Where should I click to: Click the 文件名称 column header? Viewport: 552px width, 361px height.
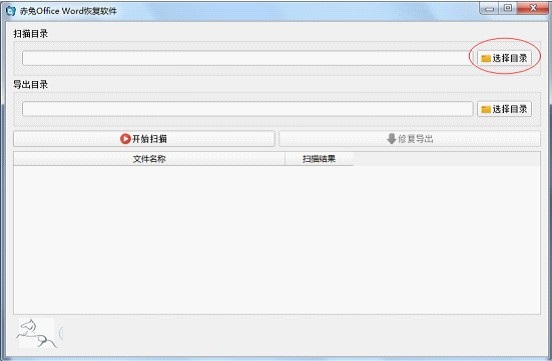click(x=149, y=159)
